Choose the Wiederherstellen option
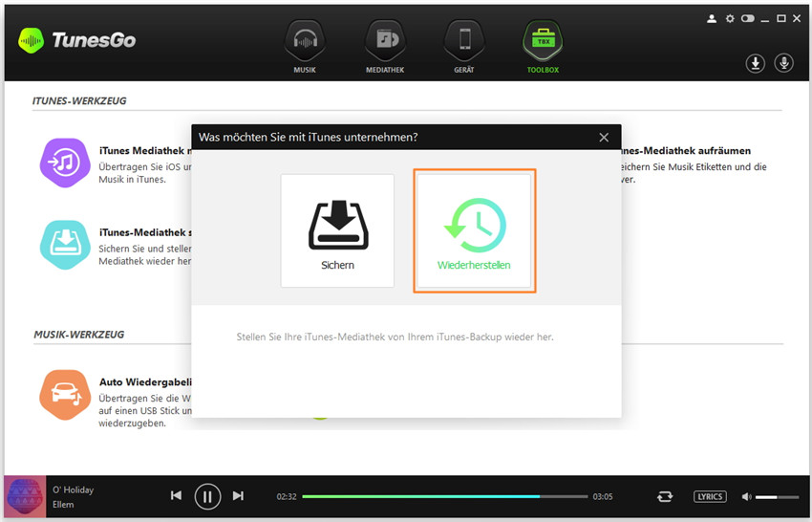812x522 pixels. point(475,230)
